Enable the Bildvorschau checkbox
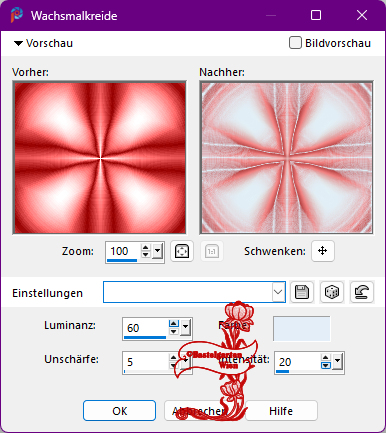This screenshot has width=386, height=433. pos(295,43)
